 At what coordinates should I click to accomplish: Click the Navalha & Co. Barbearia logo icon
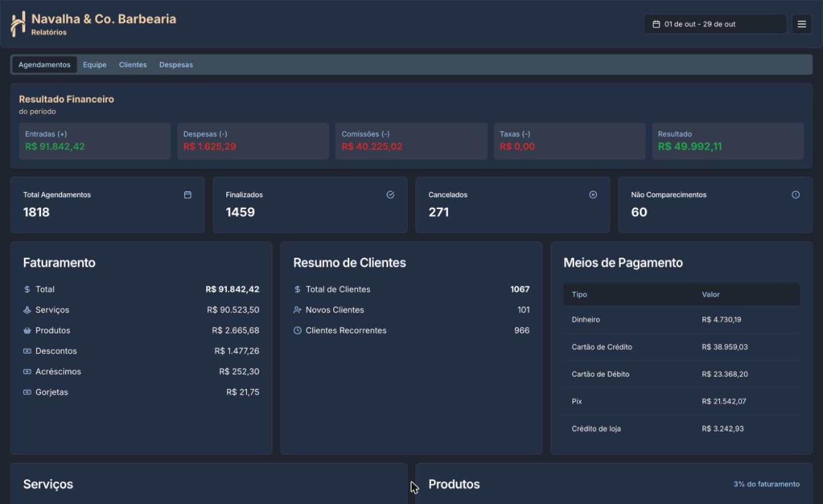[18, 24]
